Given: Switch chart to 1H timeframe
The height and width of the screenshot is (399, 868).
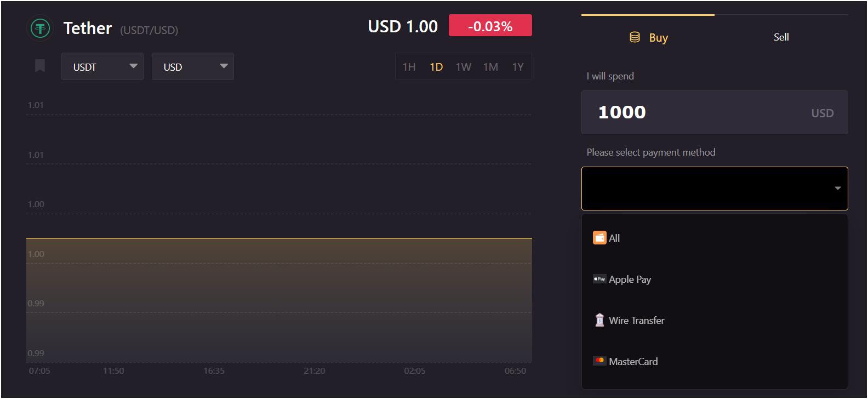Looking at the screenshot, I should click(409, 66).
